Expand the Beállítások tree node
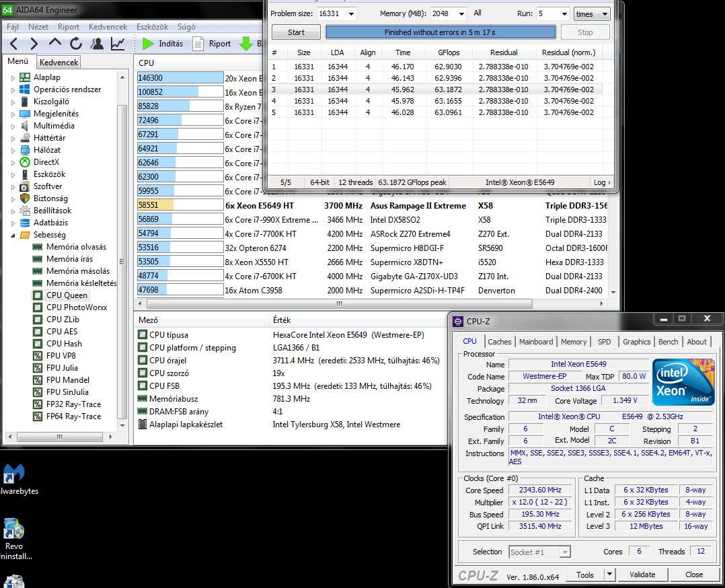 click(13, 211)
